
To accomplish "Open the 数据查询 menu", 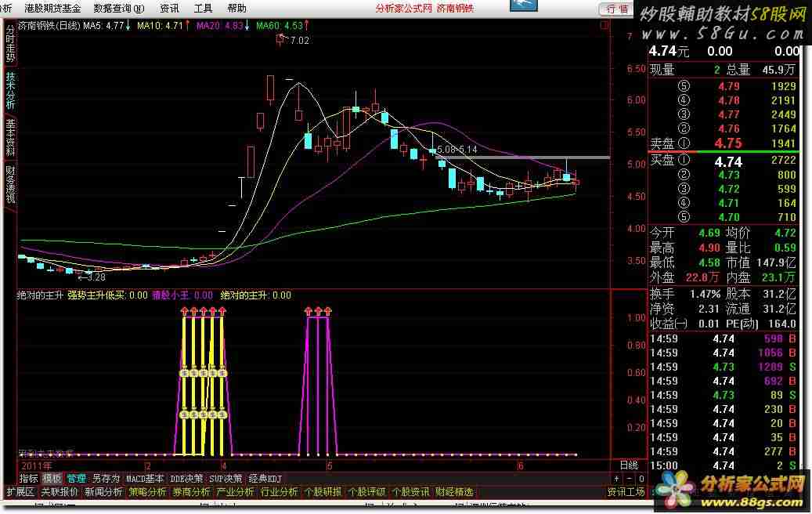I will [x=118, y=9].
